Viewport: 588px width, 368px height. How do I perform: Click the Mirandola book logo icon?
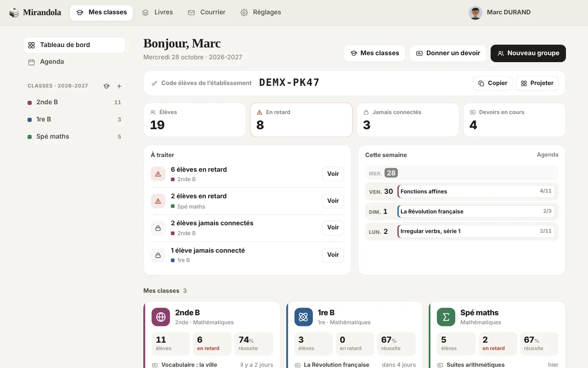(x=14, y=13)
